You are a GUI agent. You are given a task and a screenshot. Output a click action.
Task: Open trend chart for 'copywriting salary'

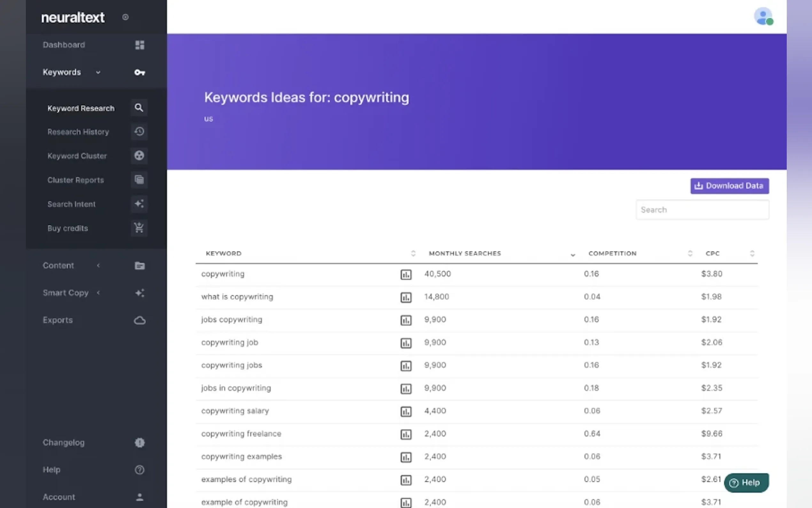pos(406,411)
